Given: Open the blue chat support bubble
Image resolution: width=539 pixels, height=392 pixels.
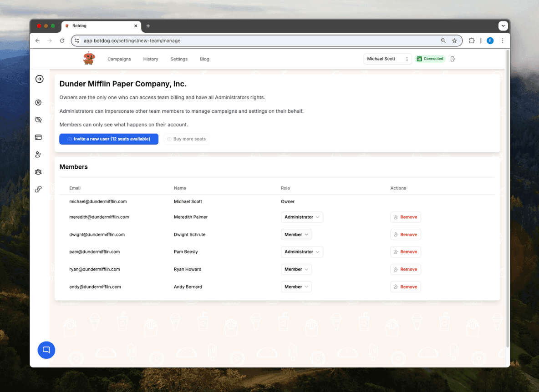Looking at the screenshot, I should [x=46, y=350].
